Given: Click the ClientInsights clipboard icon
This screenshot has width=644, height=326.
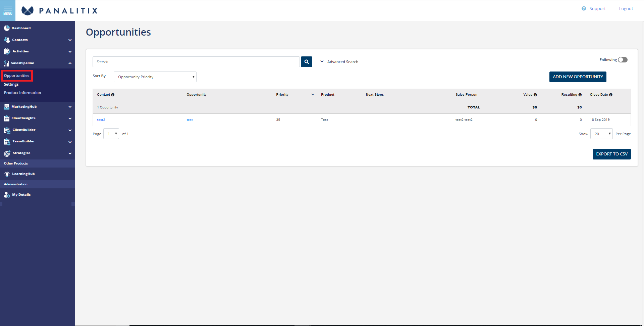Looking at the screenshot, I should [x=7, y=118].
